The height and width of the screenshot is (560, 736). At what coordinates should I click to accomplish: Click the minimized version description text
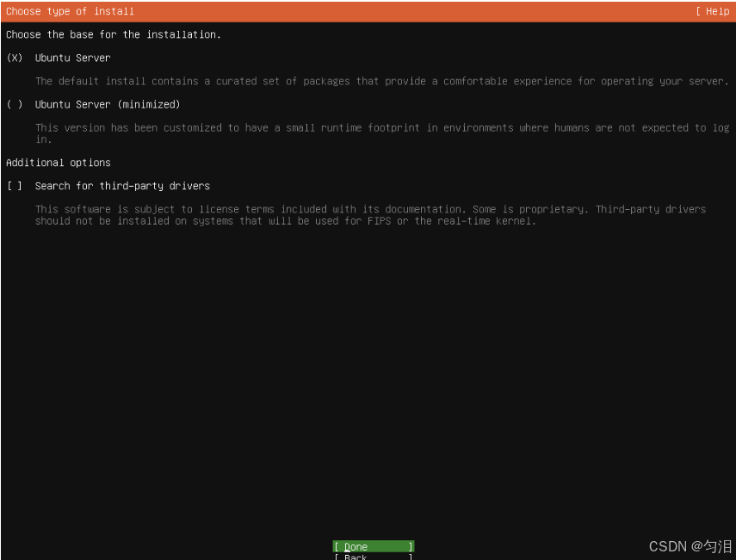(381, 133)
